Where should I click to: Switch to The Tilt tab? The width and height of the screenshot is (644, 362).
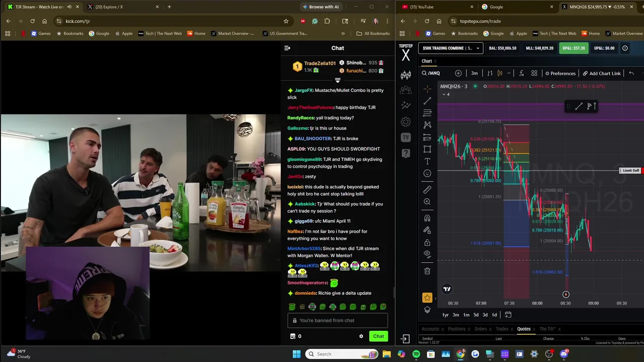(x=547, y=329)
